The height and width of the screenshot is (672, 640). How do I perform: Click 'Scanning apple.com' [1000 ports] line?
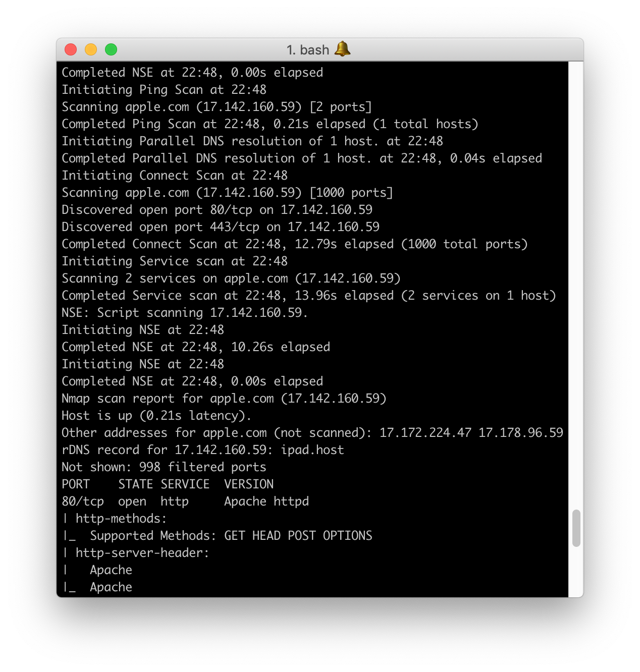[227, 193]
